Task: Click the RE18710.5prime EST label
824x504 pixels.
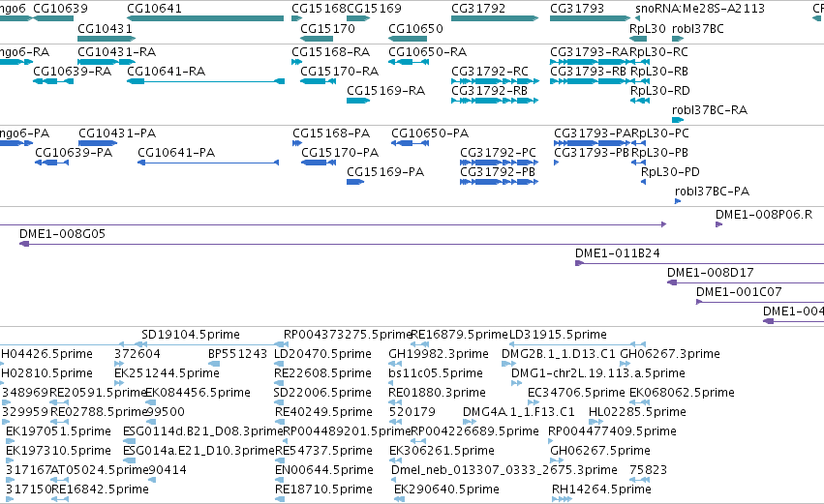Action: tap(323, 489)
